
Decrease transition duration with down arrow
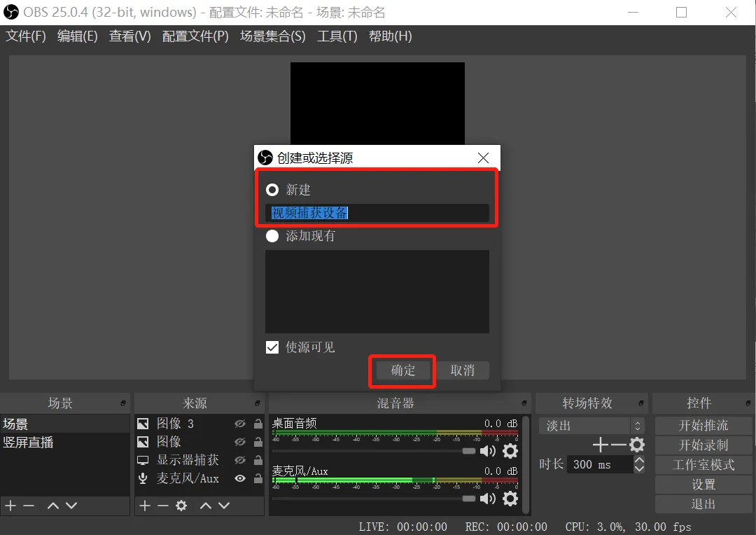pyautogui.click(x=639, y=469)
